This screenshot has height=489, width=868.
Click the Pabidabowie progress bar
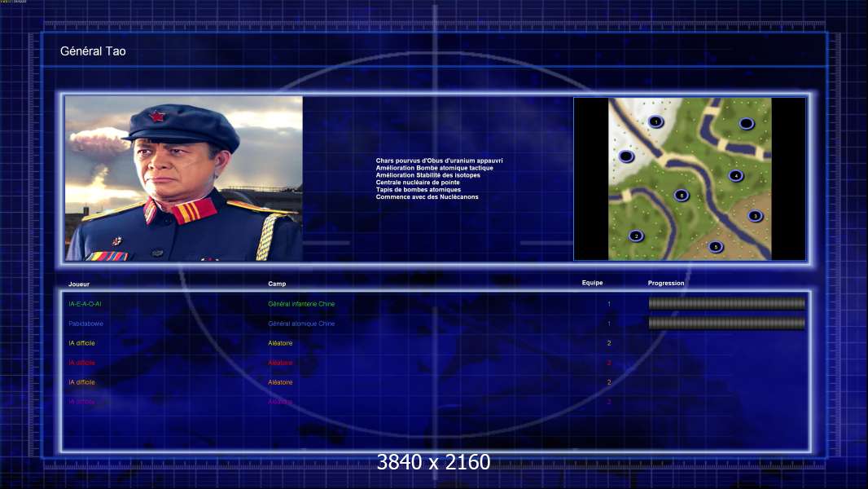(x=727, y=324)
